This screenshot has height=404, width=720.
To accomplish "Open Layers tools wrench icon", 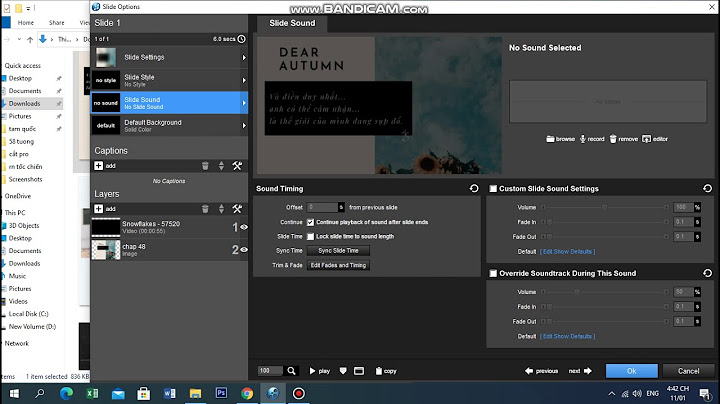I will point(237,209).
